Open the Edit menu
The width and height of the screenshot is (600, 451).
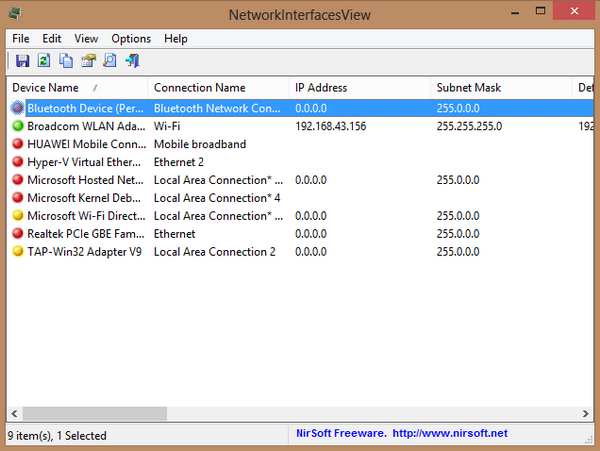pyautogui.click(x=52, y=39)
